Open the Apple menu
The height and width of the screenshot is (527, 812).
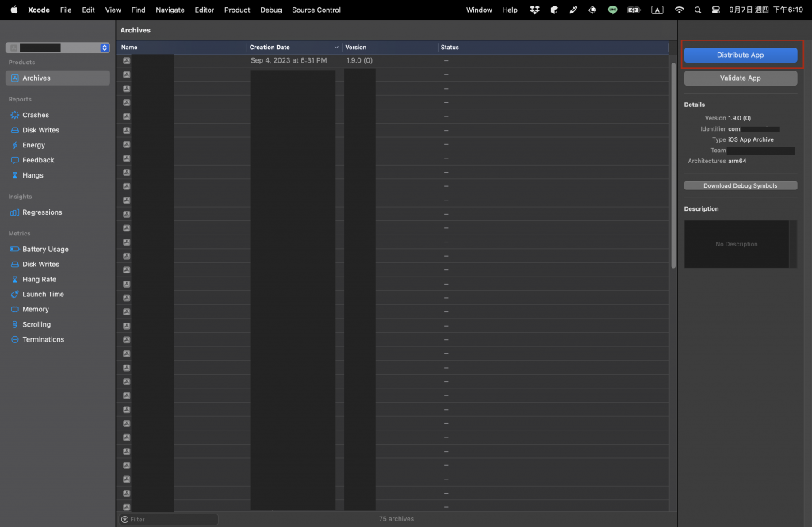pos(14,10)
